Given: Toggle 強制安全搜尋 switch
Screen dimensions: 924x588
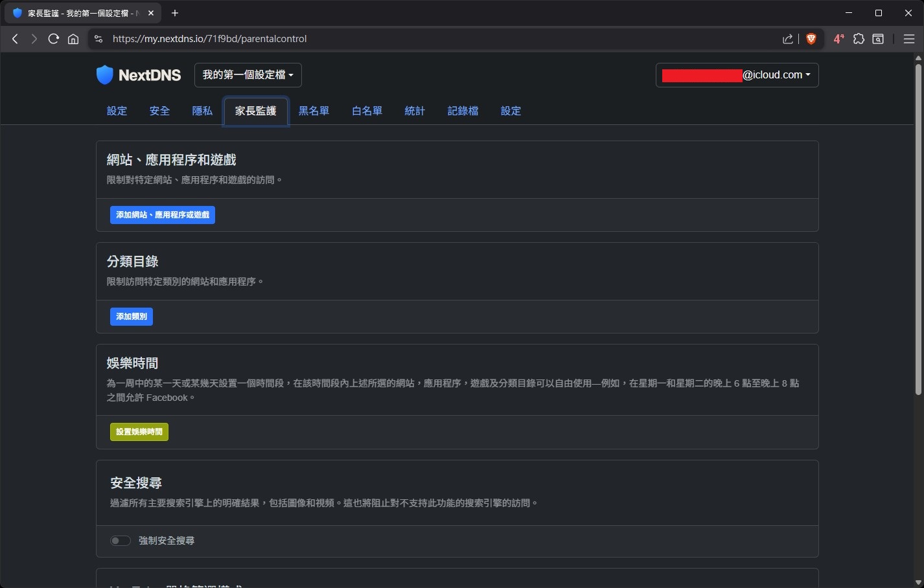Looking at the screenshot, I should pyautogui.click(x=120, y=541).
